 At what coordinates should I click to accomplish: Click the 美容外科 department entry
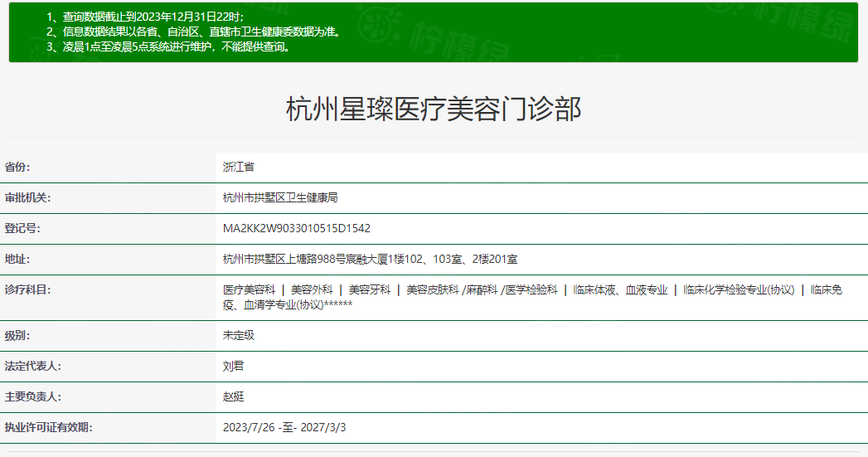click(312, 289)
